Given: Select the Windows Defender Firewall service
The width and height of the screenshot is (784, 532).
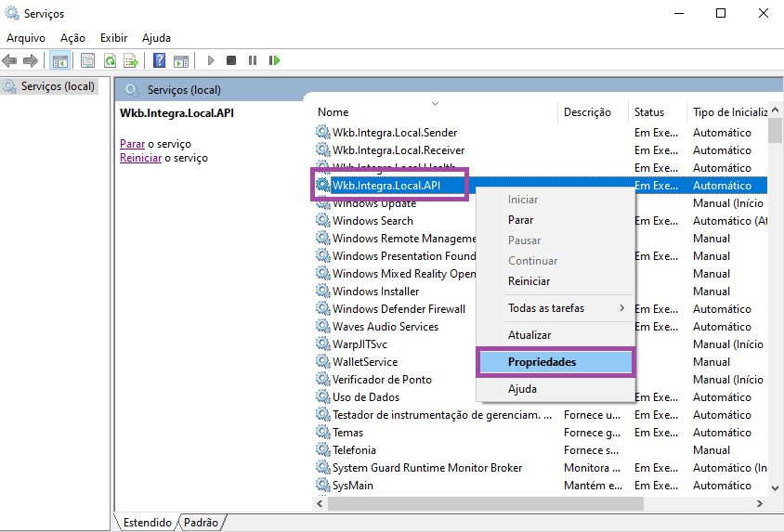Looking at the screenshot, I should 399,309.
